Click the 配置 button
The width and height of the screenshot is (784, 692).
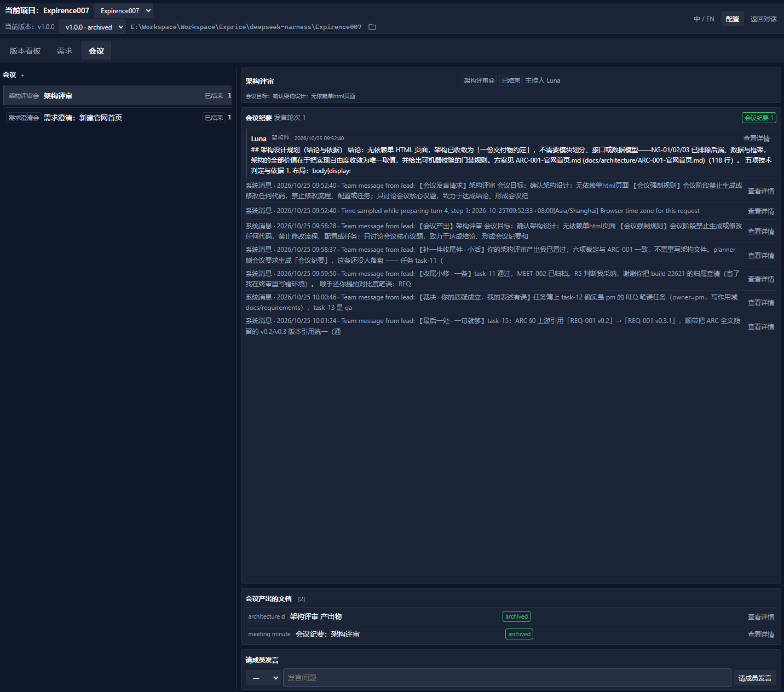point(733,19)
